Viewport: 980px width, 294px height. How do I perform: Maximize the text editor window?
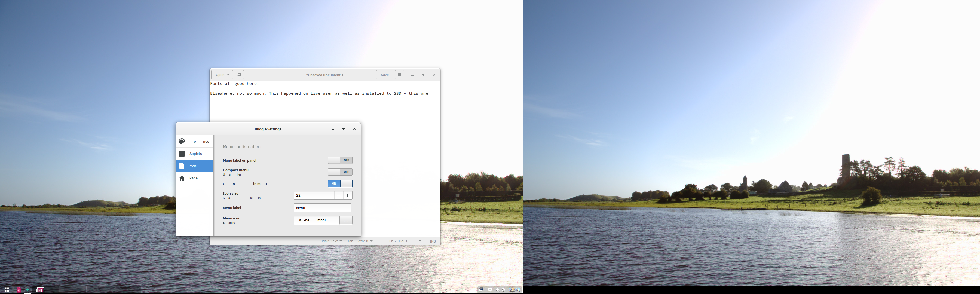(x=423, y=75)
